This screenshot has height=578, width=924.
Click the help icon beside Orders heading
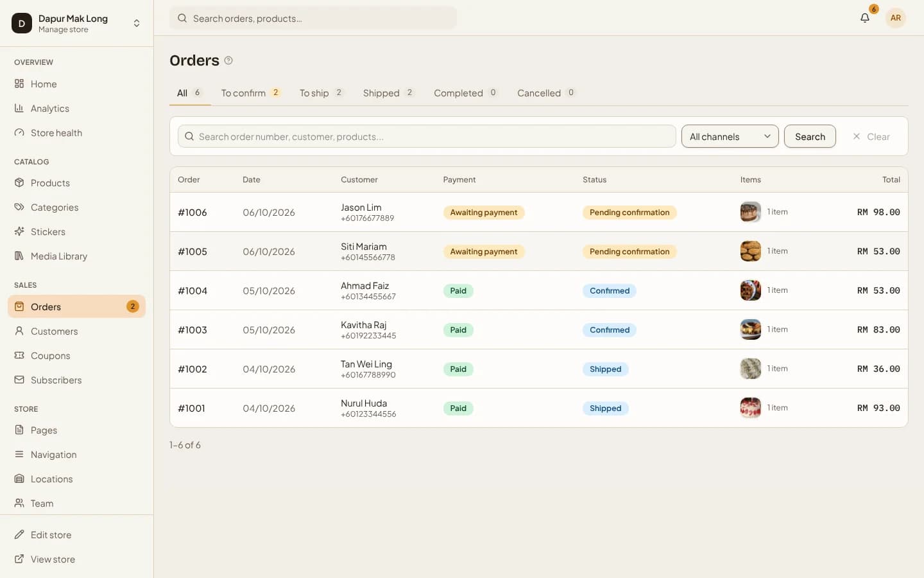click(228, 60)
